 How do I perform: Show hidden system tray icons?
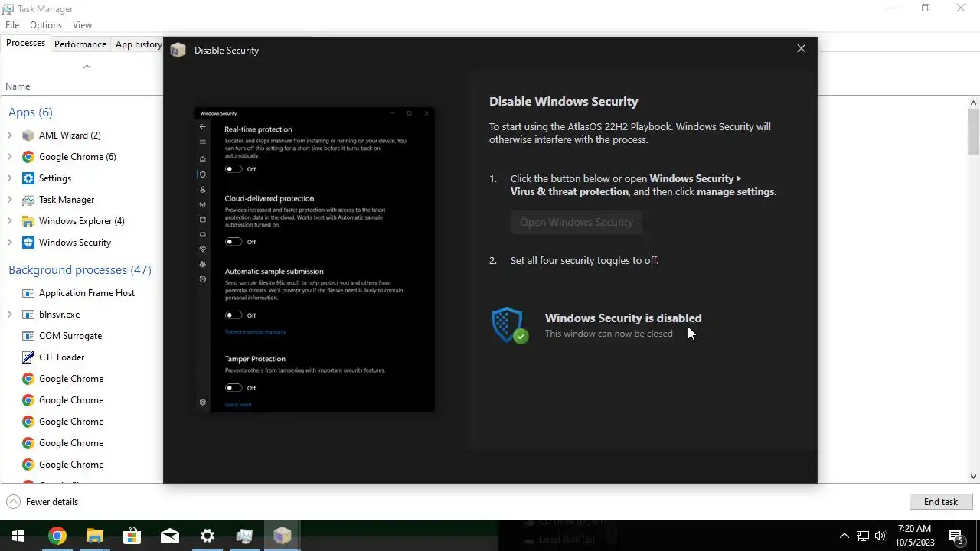(x=844, y=536)
